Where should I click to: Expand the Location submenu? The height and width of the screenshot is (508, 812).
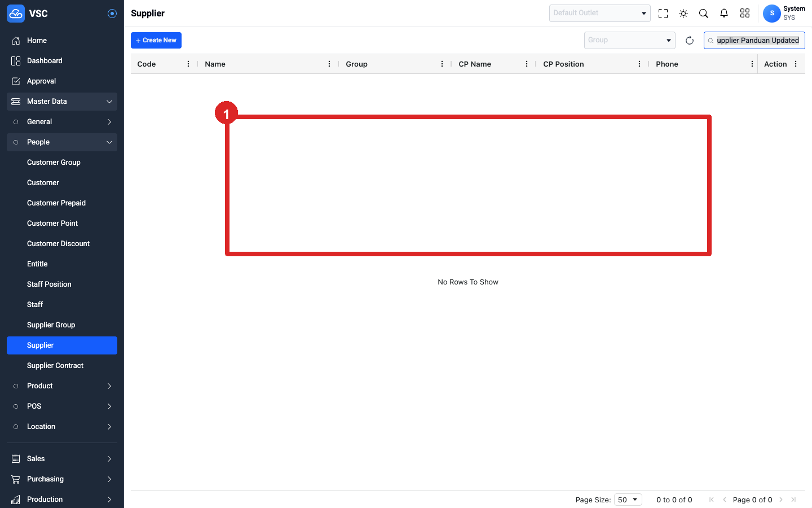tap(62, 427)
